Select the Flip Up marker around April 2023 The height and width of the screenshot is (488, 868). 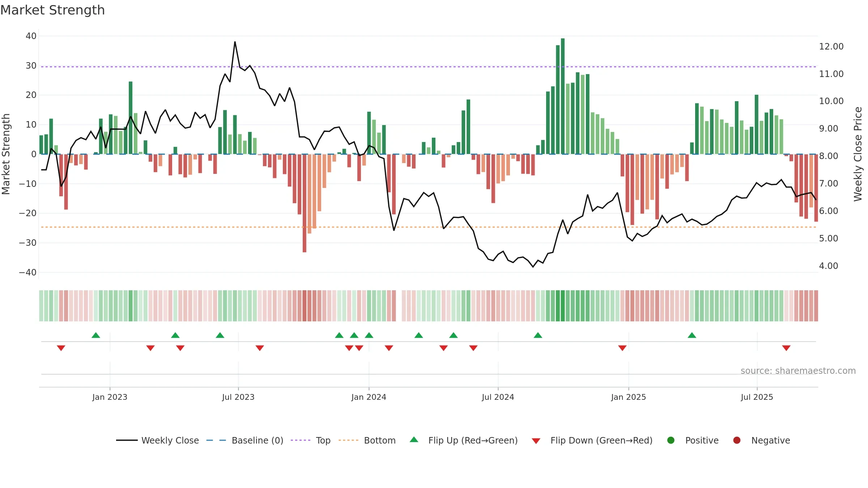click(175, 335)
